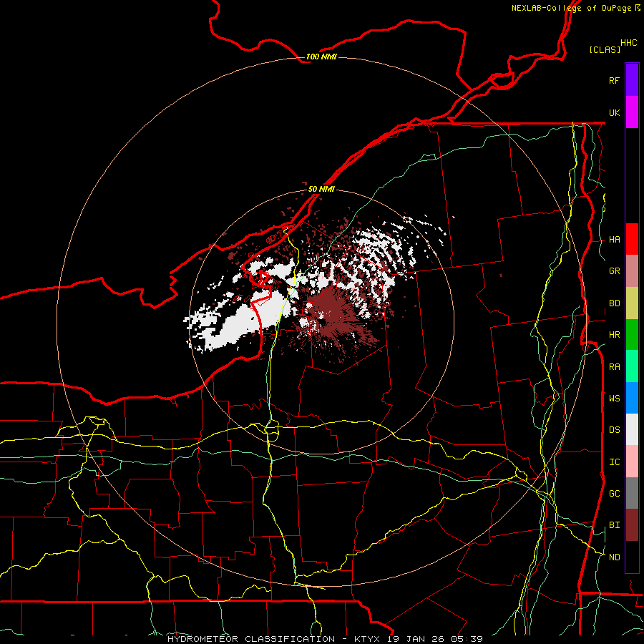Click the BI dark red swatch
Screen dimensions: 644x644
632,525
